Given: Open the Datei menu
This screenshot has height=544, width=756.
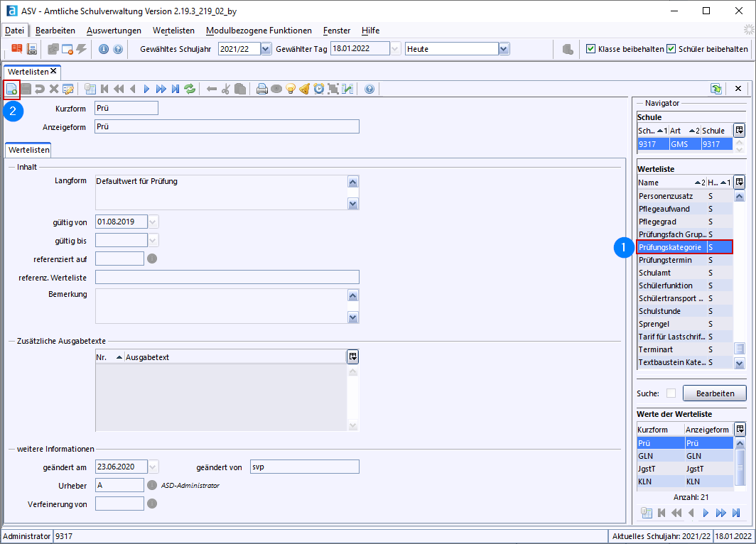Looking at the screenshot, I should tap(14, 31).
